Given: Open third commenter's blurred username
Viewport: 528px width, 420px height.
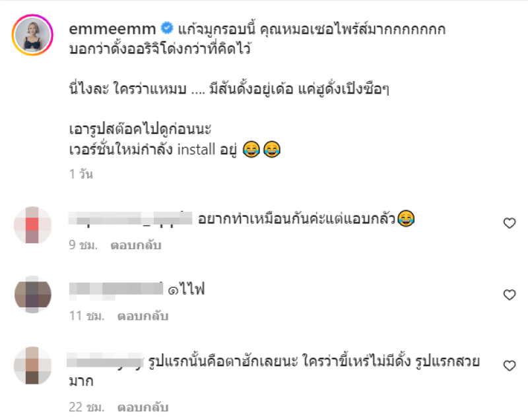Looking at the screenshot, I should click(x=105, y=361).
